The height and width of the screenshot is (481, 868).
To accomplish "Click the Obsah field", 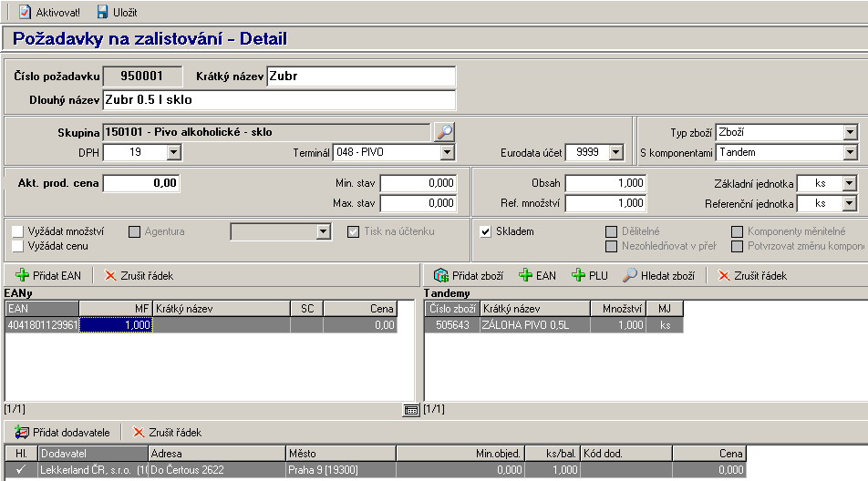I will click(x=605, y=183).
